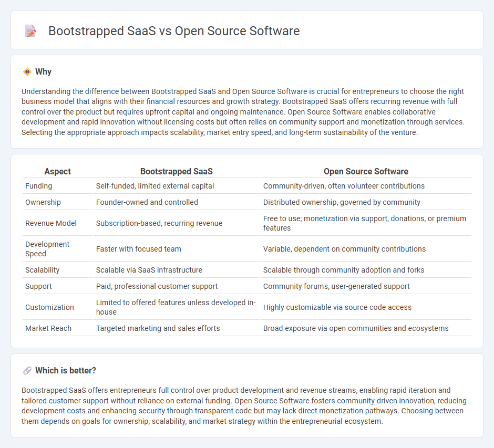The image size is (494, 448).
Task: Select the 'Revenue Model' row label
Action: pos(51,223)
